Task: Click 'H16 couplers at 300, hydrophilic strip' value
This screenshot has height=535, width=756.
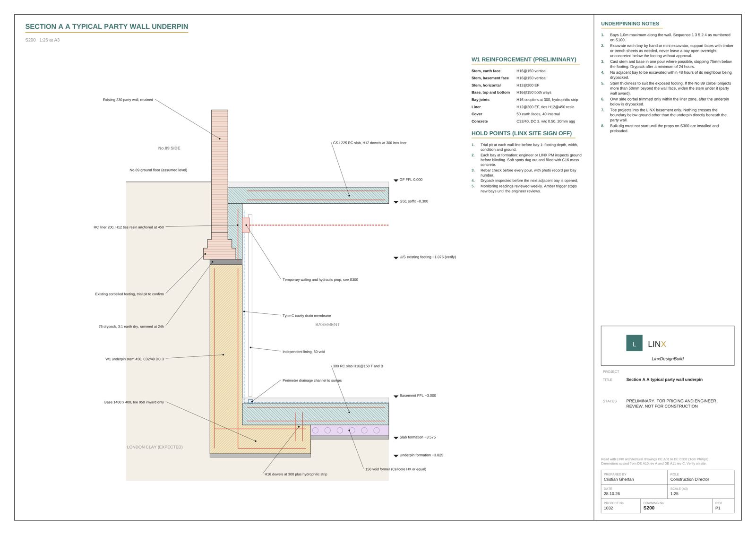Action: (x=547, y=100)
